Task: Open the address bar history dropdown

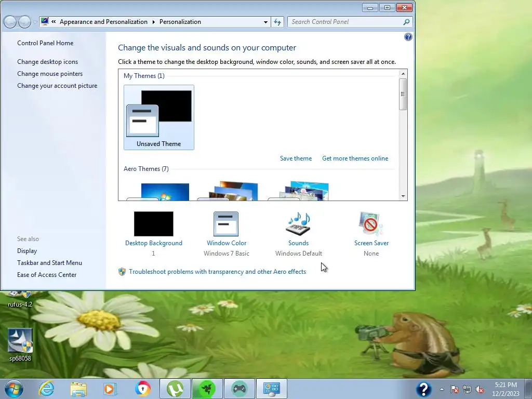Action: pos(265,22)
